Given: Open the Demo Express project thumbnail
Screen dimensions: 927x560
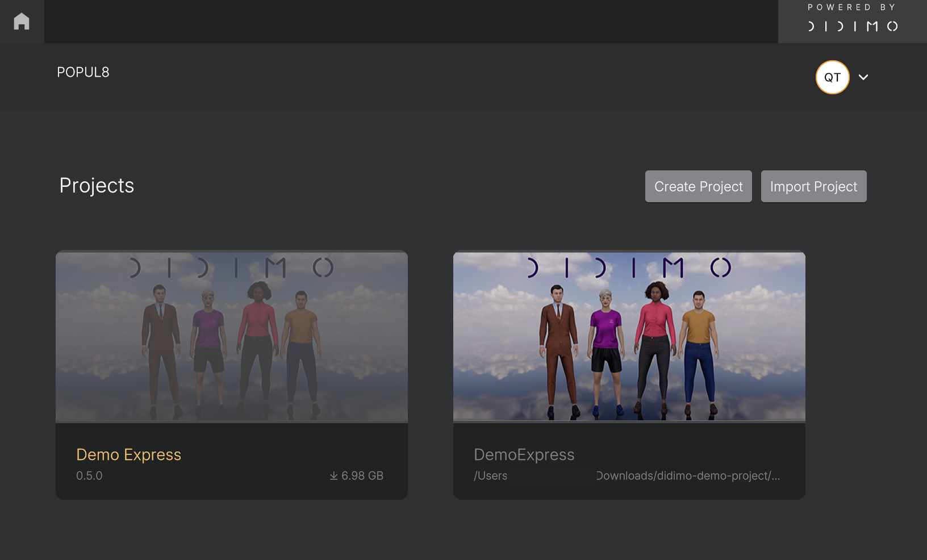Looking at the screenshot, I should click(x=232, y=337).
